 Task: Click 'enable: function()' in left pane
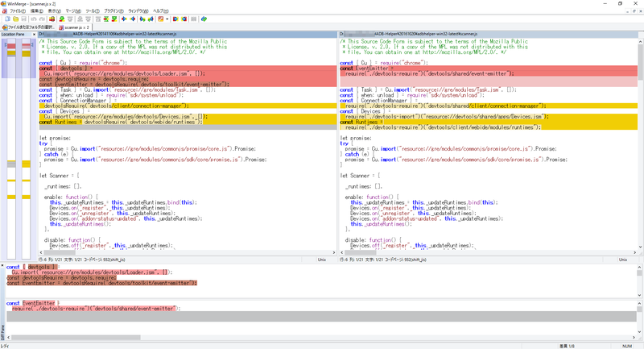pyautogui.click(x=71, y=197)
